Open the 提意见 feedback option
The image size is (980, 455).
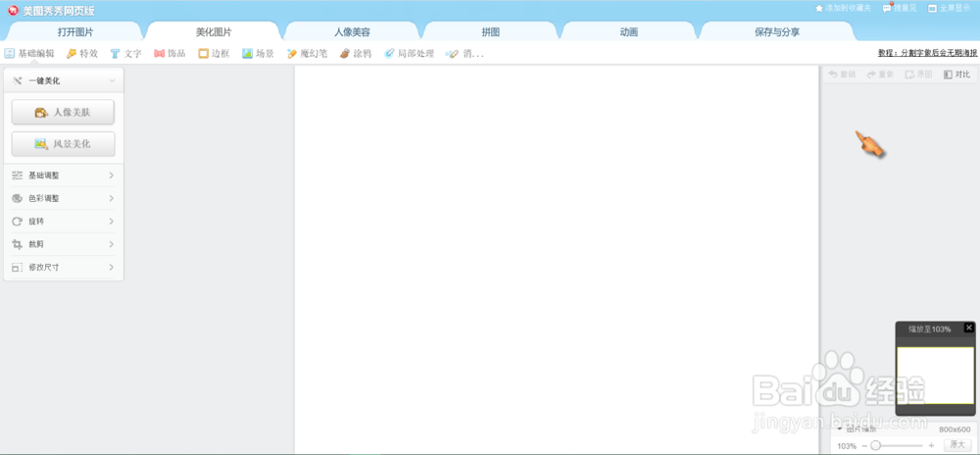click(900, 8)
